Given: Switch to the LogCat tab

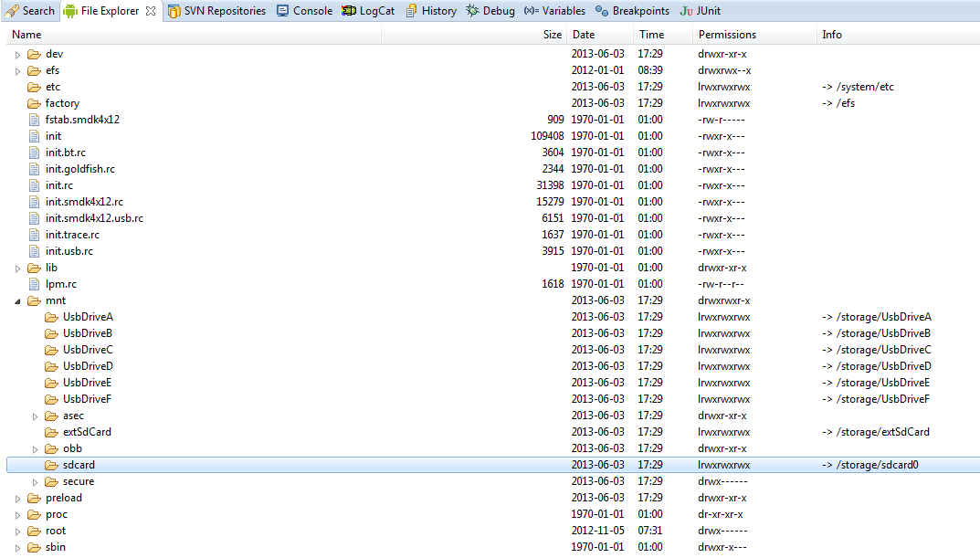Looking at the screenshot, I should [368, 11].
